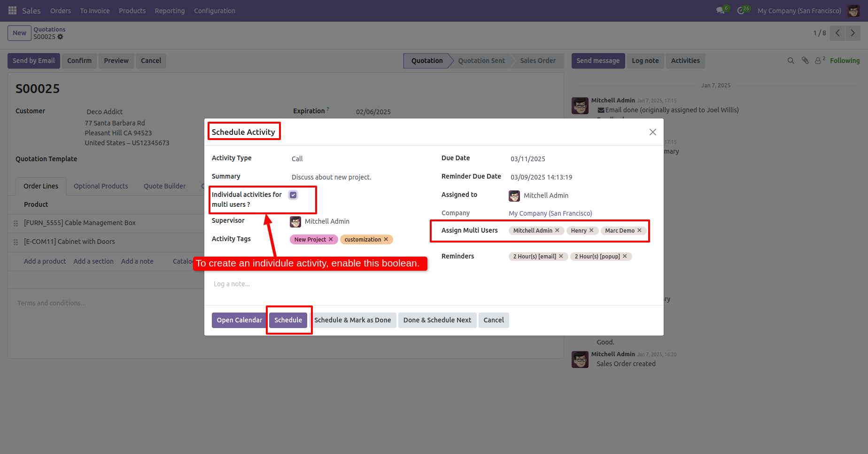
Task: Open the activities clock icon in the top bar
Action: click(x=741, y=10)
